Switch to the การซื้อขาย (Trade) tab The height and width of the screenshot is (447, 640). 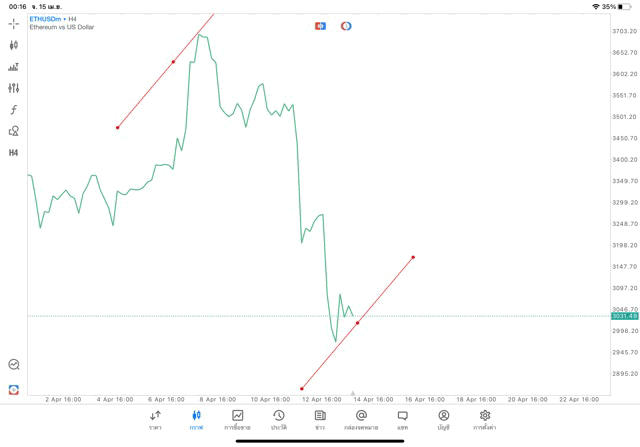click(237, 419)
